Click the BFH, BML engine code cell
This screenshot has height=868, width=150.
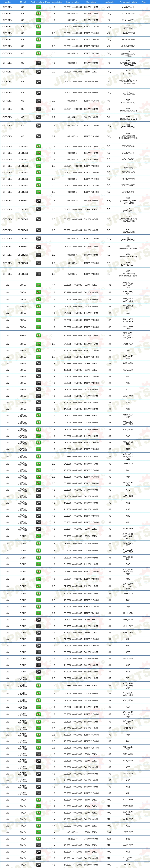[x=128, y=613]
